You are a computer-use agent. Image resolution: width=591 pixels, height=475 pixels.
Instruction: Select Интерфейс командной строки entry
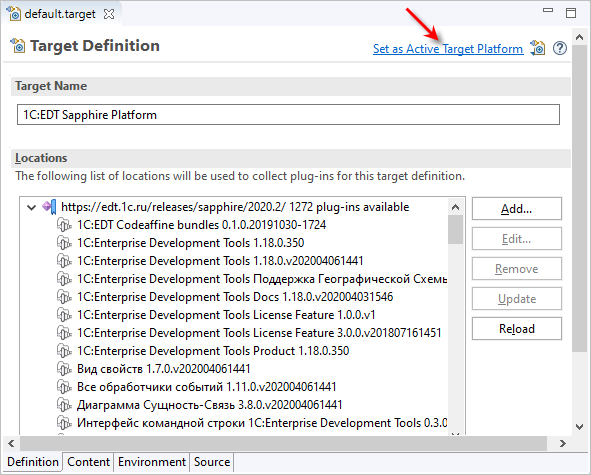(262, 423)
